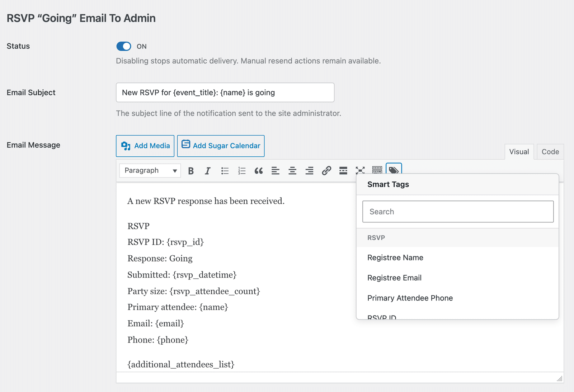Click the Smart Tags tag icon

tap(394, 169)
